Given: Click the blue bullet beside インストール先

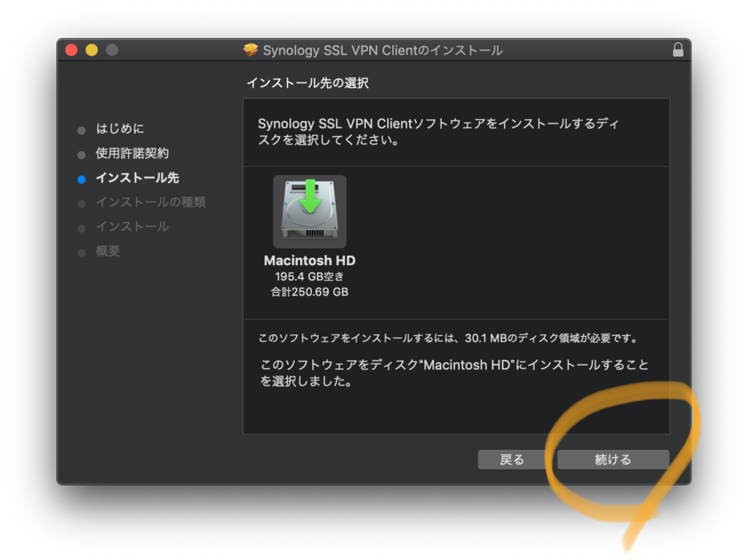Looking at the screenshot, I should [x=82, y=179].
